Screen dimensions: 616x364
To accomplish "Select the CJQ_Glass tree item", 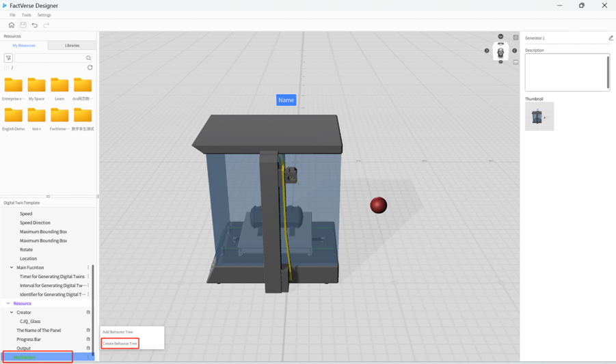I will coord(30,321).
